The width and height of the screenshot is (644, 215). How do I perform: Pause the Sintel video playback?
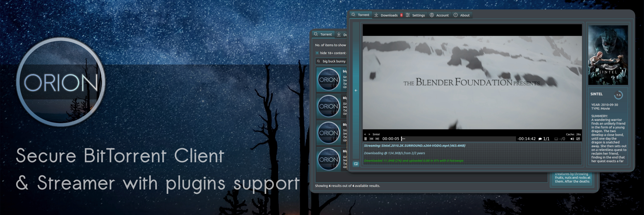[x=366, y=139]
